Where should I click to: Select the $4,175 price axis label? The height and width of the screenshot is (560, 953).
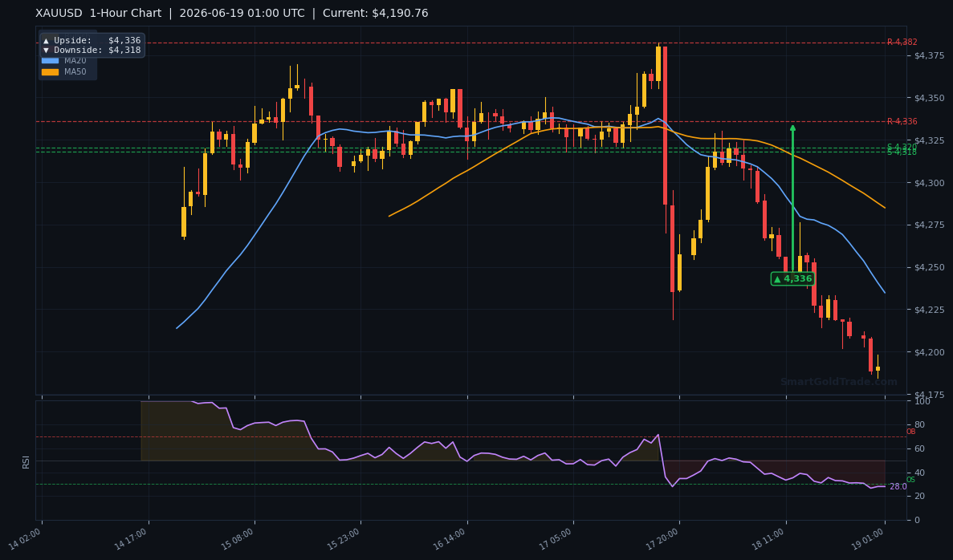coord(930,395)
